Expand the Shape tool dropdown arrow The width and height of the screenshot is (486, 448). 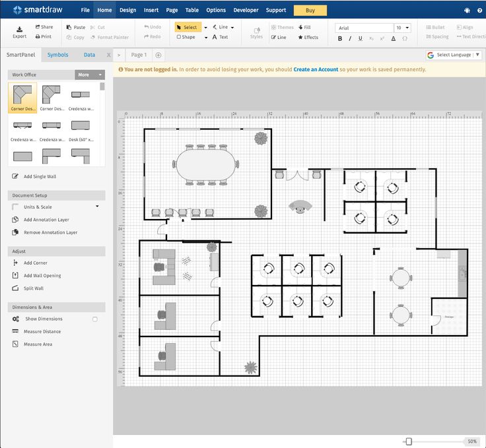pyautogui.click(x=206, y=38)
